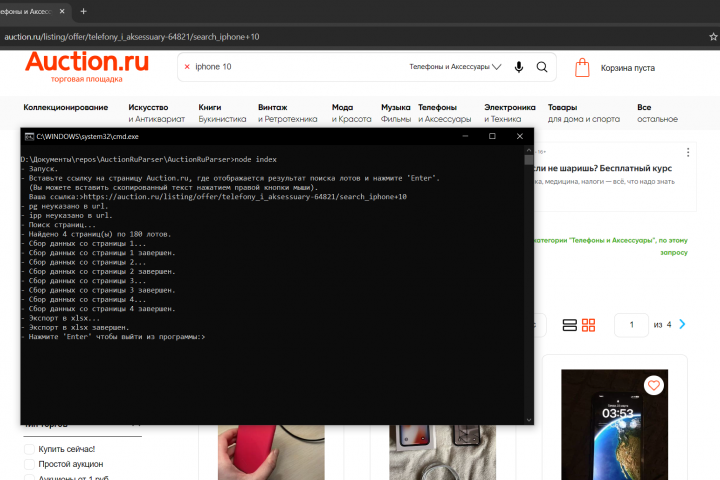Viewport: 720px width, 480px height.
Task: Open the 'Телефоны и Аксессуары' category dropdown
Action: point(455,67)
